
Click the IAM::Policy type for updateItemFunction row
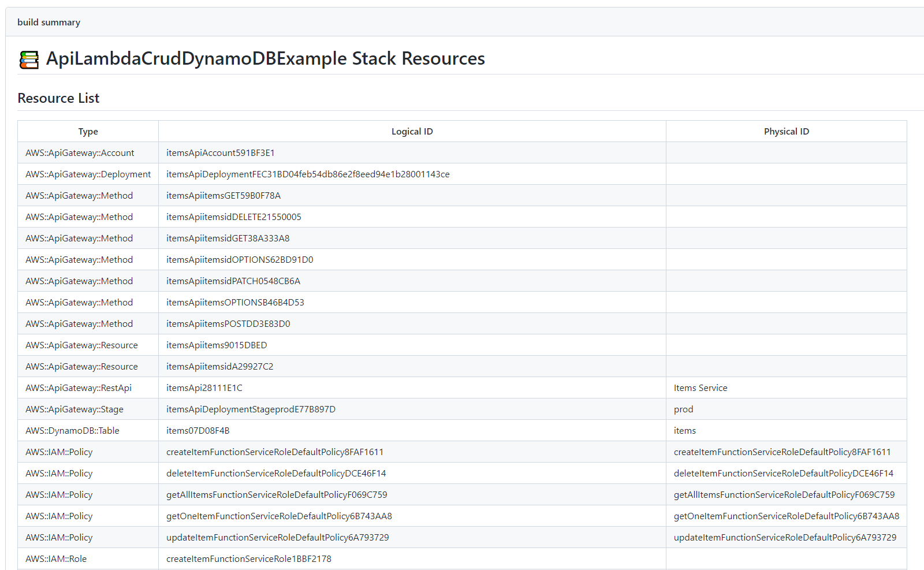coord(88,537)
